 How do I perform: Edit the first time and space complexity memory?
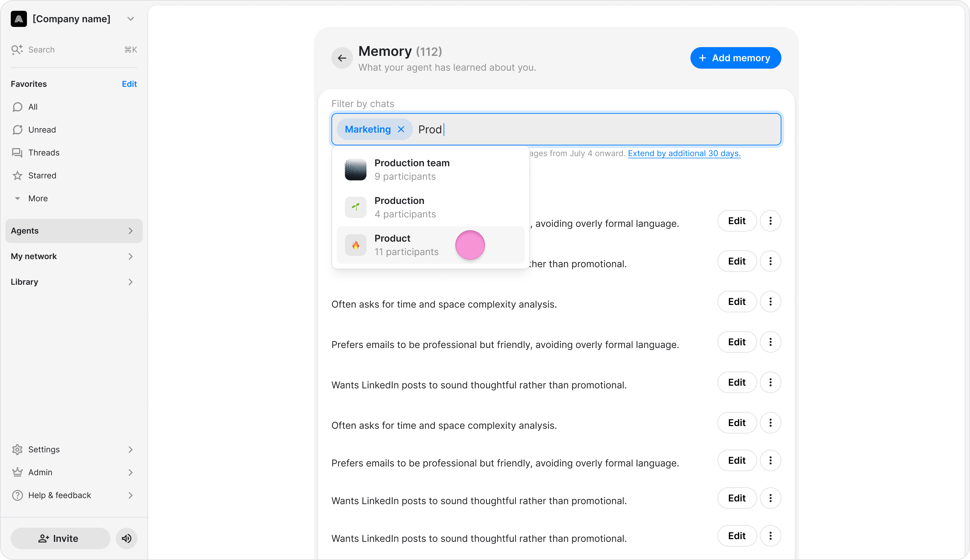click(737, 302)
